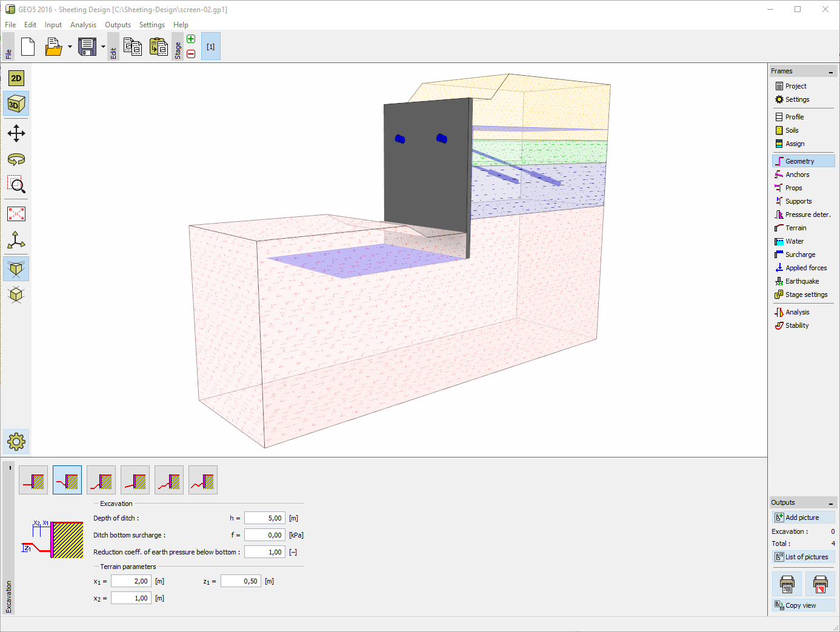Image resolution: width=840 pixels, height=632 pixels.
Task: Open a saved project file
Action: [x=52, y=46]
